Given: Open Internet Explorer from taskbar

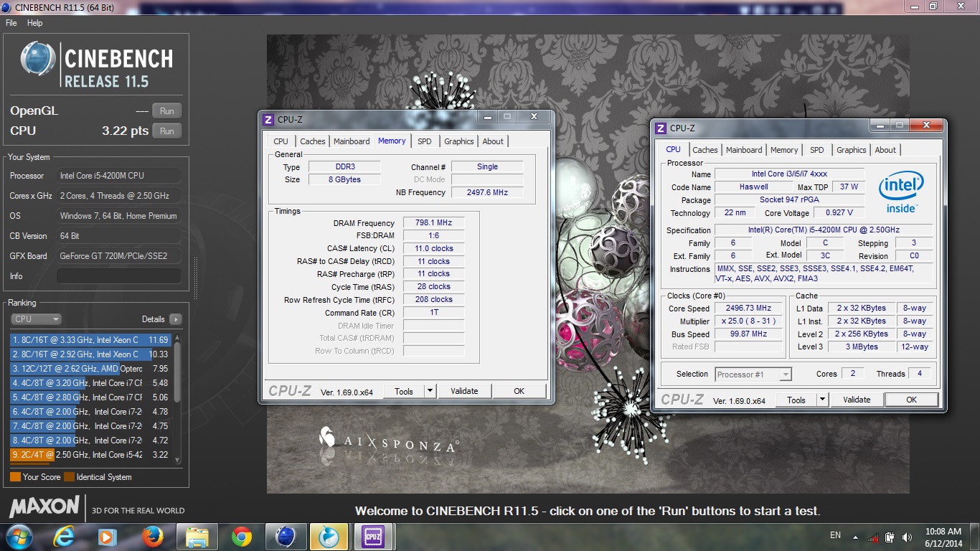Looking at the screenshot, I should (x=63, y=537).
